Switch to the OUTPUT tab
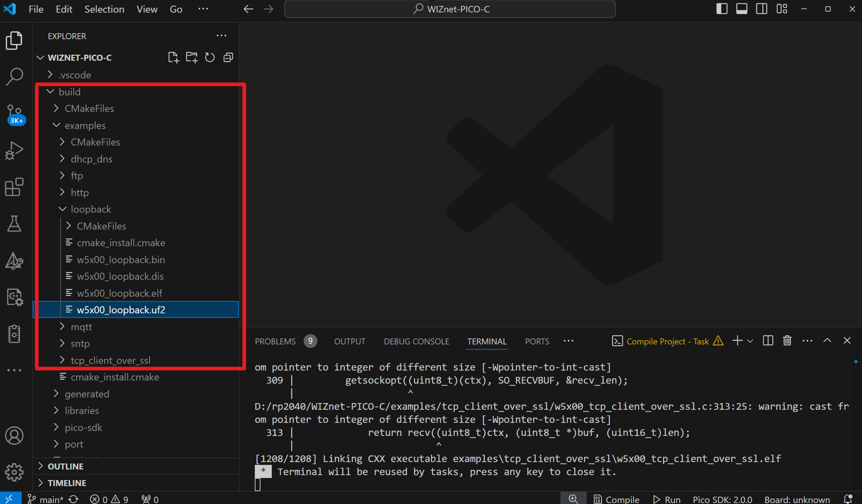Screen dimensions: 862x504 [349, 341]
